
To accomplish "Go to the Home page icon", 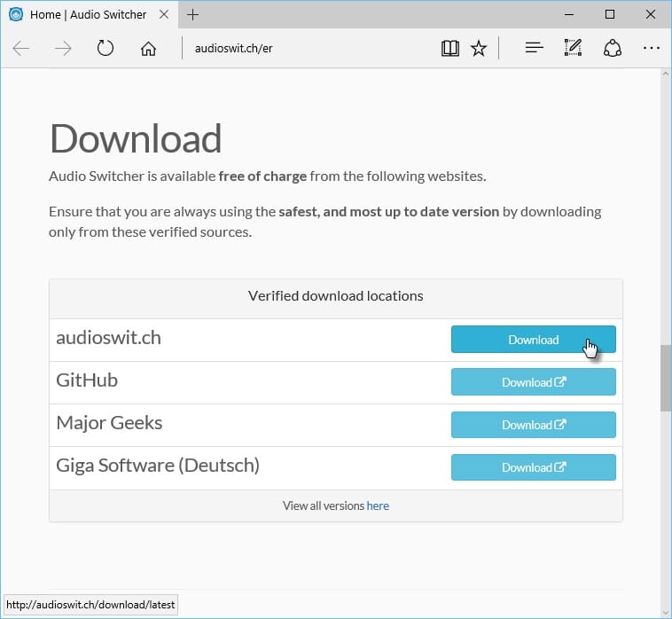I will [148, 49].
